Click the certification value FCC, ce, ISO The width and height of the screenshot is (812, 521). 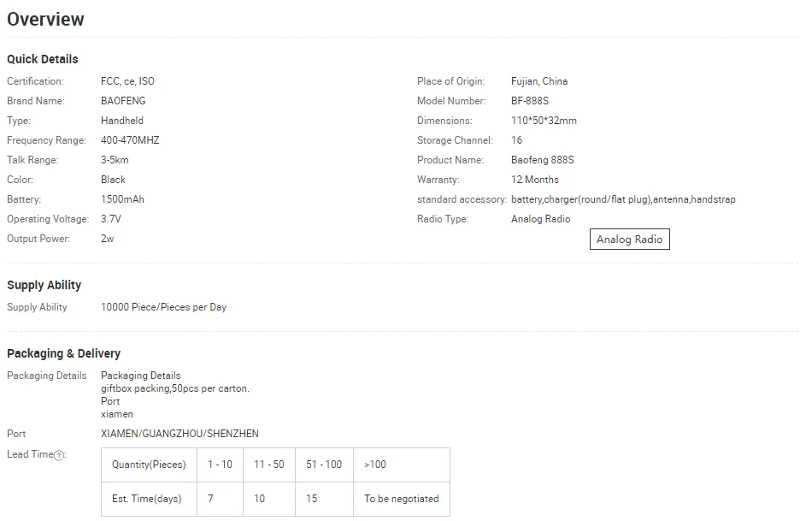(127, 81)
